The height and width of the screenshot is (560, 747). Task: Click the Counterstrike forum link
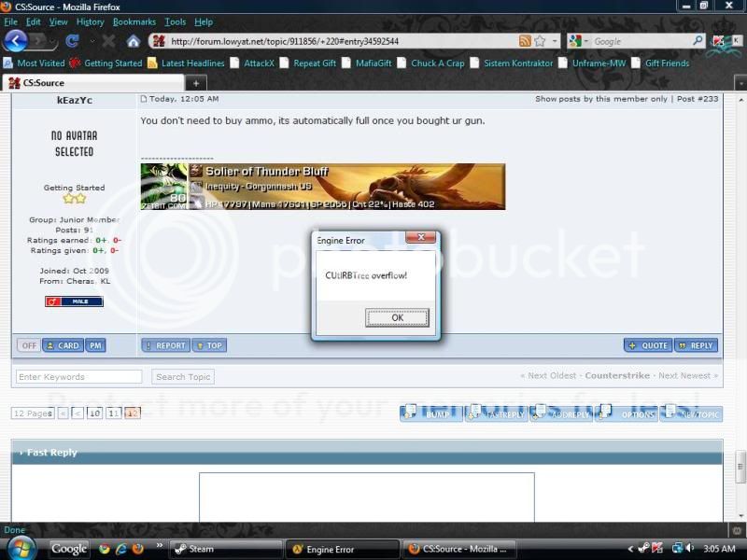[617, 376]
